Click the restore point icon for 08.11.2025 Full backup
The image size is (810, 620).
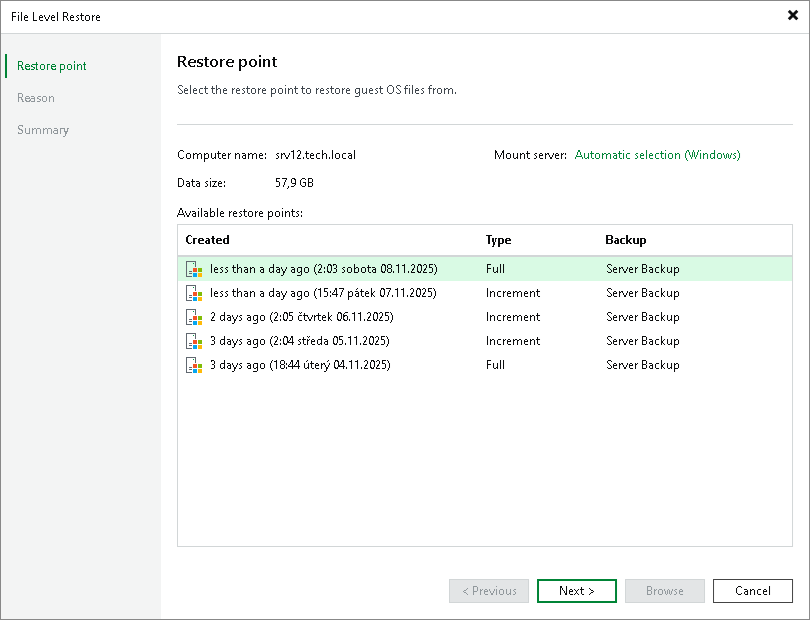tap(193, 269)
